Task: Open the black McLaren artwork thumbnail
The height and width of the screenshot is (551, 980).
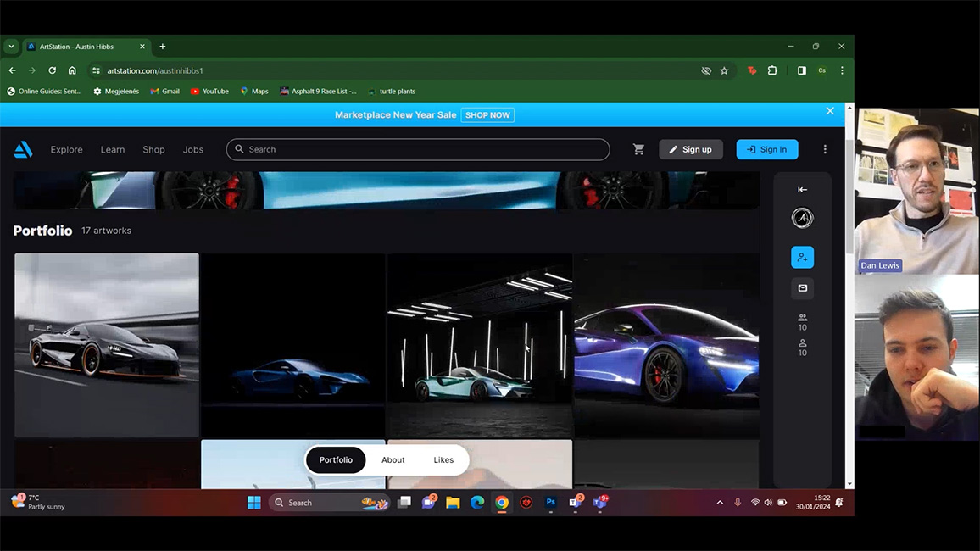Action: [x=107, y=345]
